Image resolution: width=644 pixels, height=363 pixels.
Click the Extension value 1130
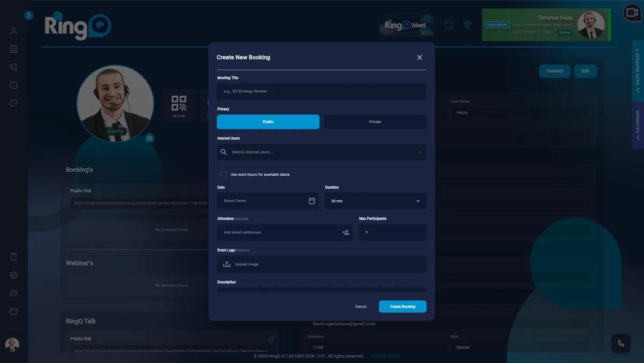[x=318, y=347]
